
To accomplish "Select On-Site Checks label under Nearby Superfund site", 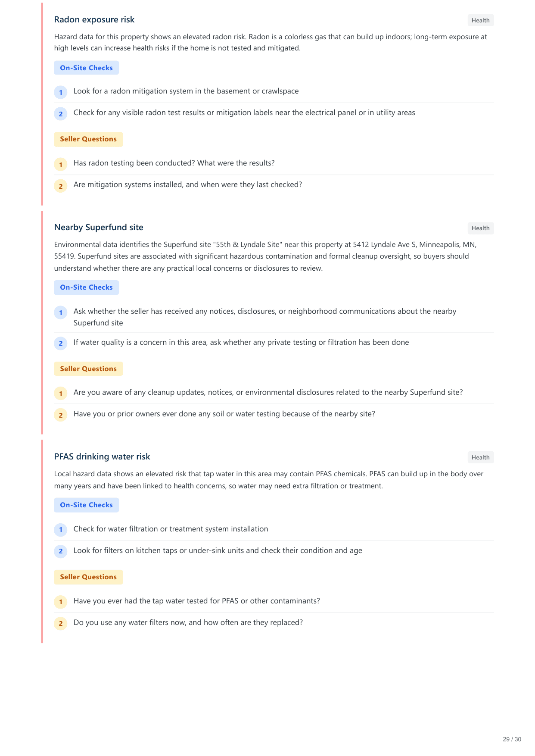I will [86, 287].
